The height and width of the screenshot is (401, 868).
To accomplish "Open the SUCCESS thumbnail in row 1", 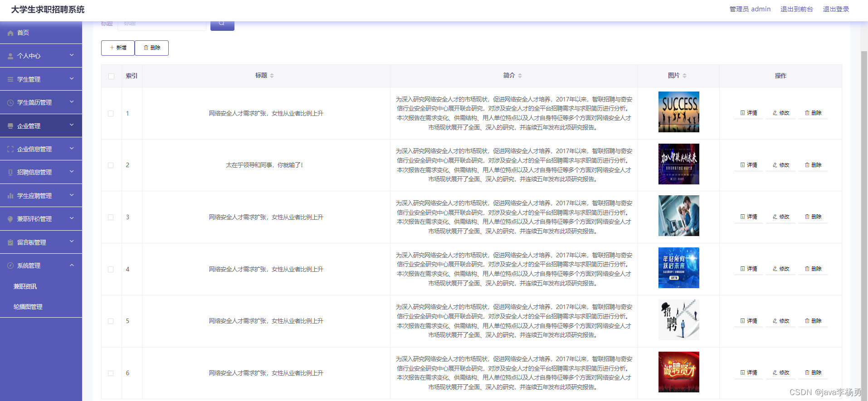I will (x=678, y=112).
